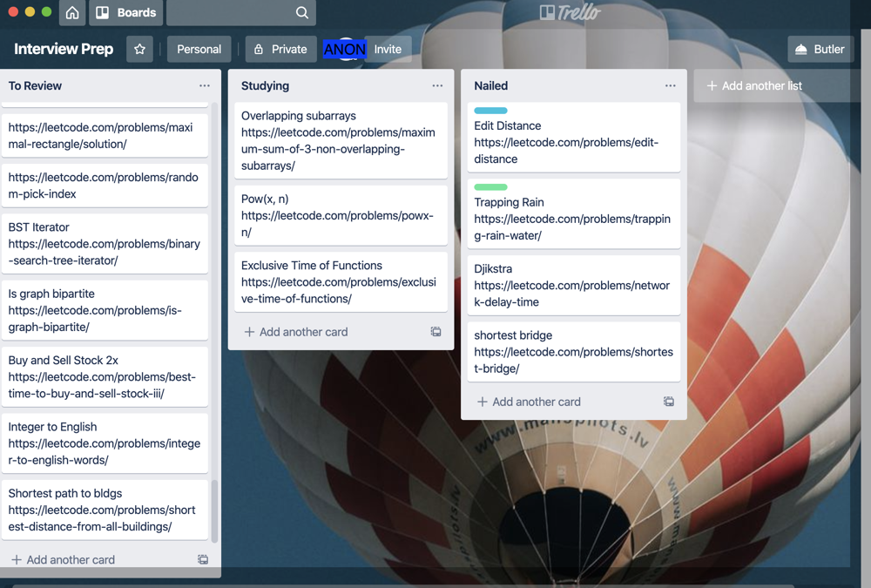Click the yellow macOS minimize button

[30, 11]
